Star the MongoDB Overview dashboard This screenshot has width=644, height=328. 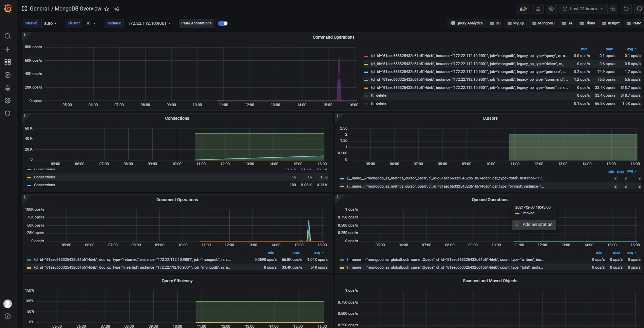click(x=107, y=9)
